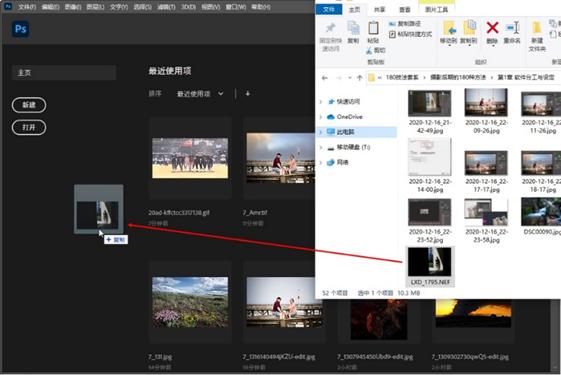Click the 移动到 folder icon in Explorer ribbon
This screenshot has height=375, width=561.
click(449, 28)
